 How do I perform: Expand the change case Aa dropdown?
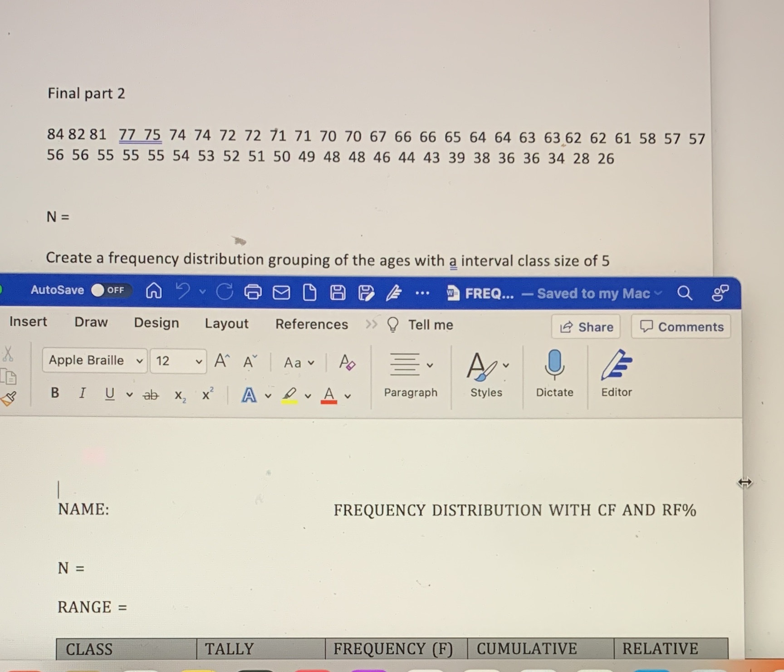[299, 363]
